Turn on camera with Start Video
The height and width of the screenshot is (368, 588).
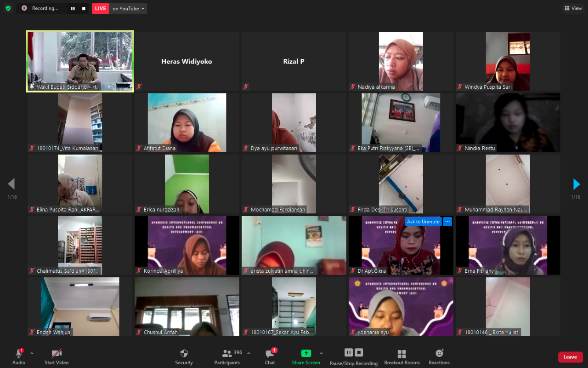tap(57, 356)
